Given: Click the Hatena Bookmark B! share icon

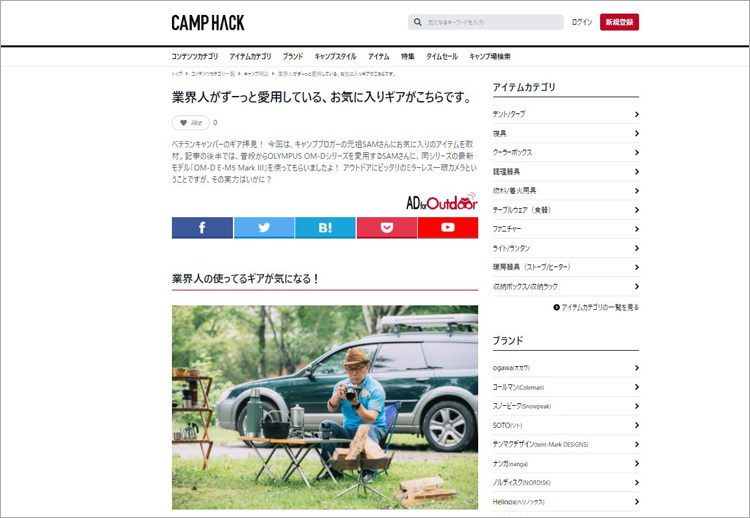Looking at the screenshot, I should click(x=325, y=228).
